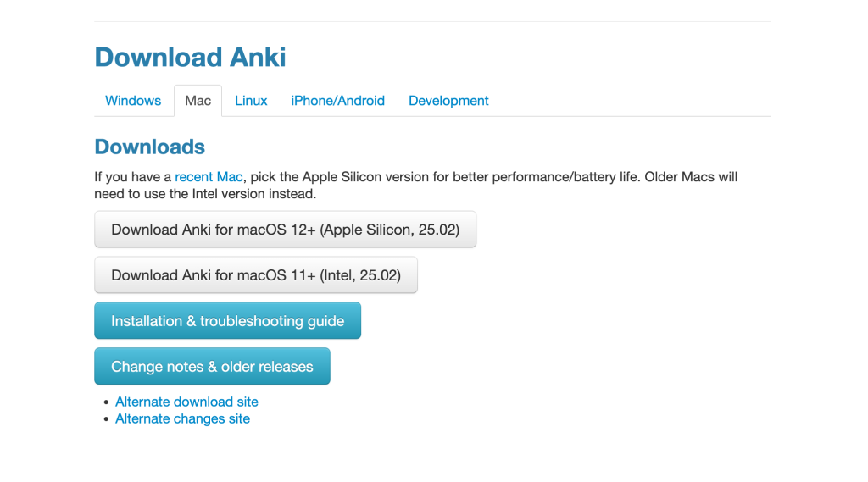Image resolution: width=868 pixels, height=482 pixels.
Task: Click the "Download Anki" page heading
Action: (x=190, y=58)
